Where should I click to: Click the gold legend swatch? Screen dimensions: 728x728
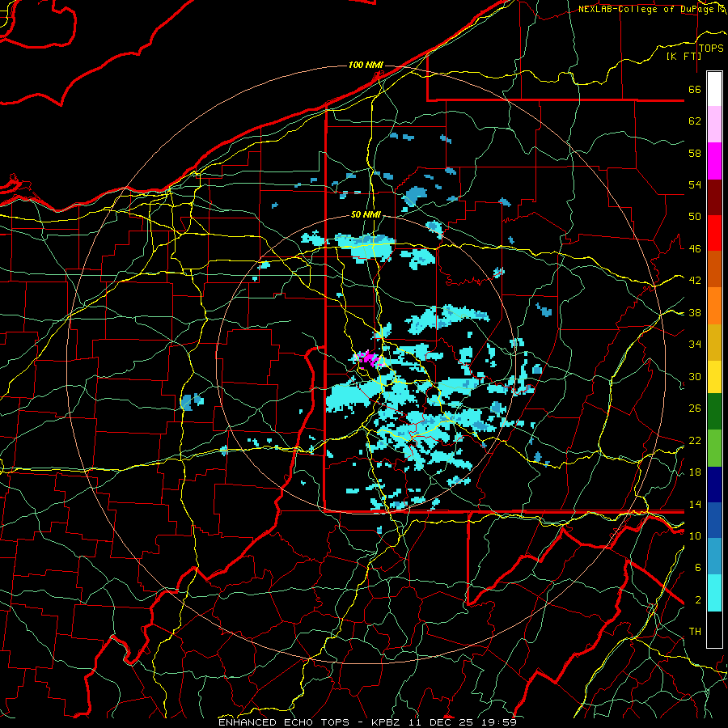click(x=714, y=342)
